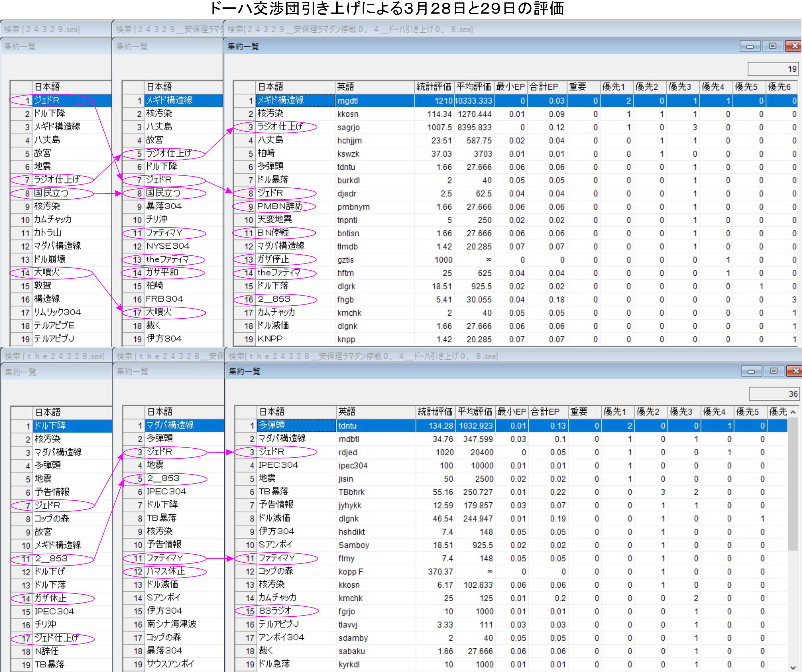The image size is (802, 672).
Task: Click the vertical scrollbar thumb in the the24328 results table
Action: [793, 484]
